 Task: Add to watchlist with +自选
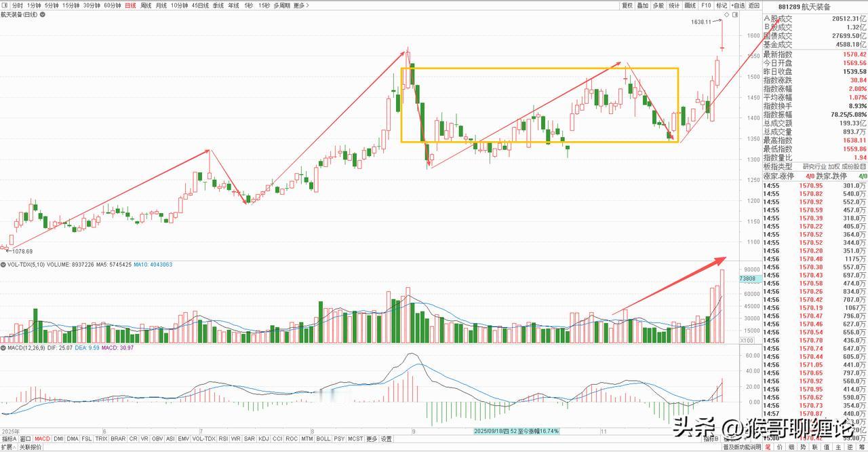click(x=738, y=5)
